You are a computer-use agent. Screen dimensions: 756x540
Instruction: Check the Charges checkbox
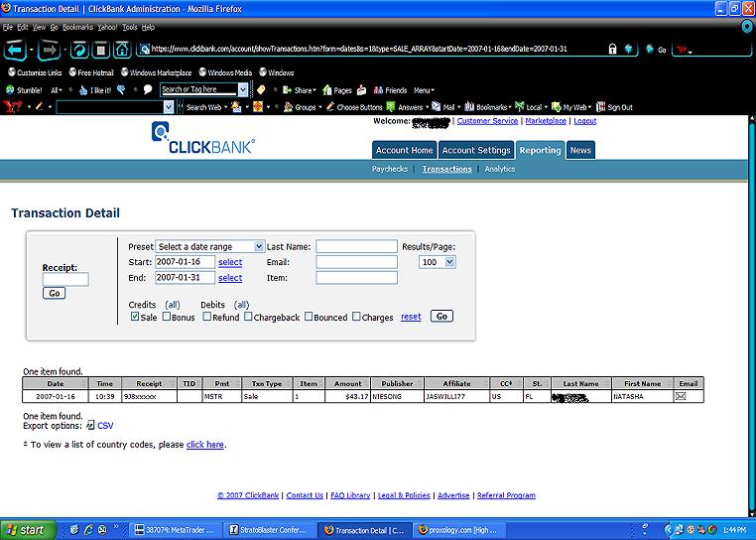[356, 317]
